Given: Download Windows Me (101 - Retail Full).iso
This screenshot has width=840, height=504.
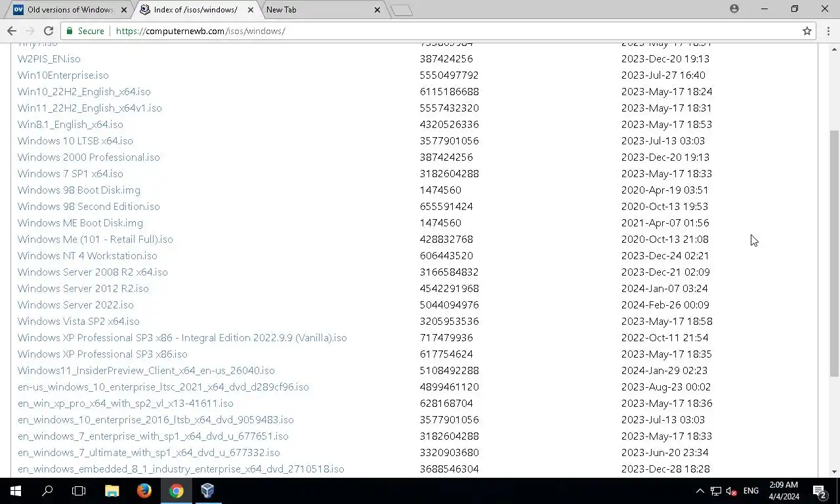Looking at the screenshot, I should [x=95, y=239].
